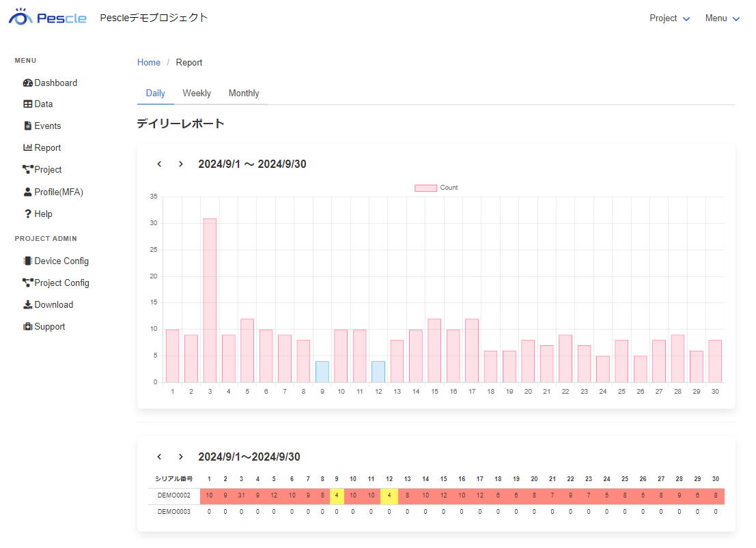Click the Events document icon
This screenshot has height=548, width=756.
point(27,126)
